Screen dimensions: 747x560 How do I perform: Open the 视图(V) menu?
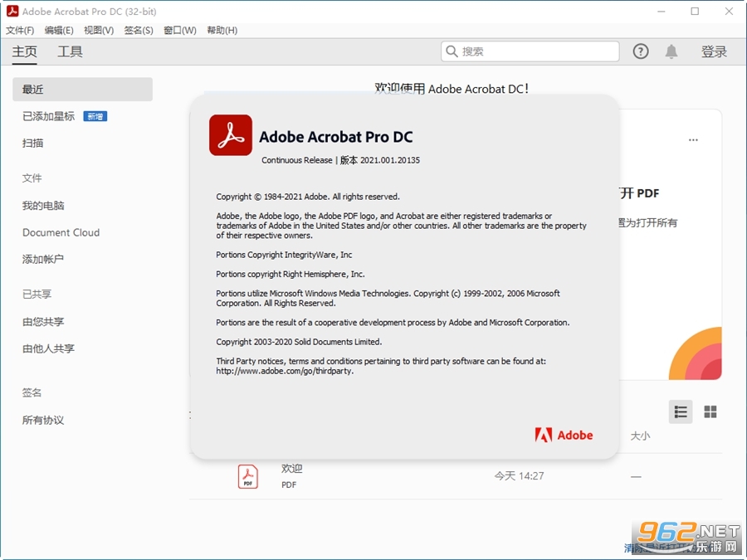coord(99,30)
